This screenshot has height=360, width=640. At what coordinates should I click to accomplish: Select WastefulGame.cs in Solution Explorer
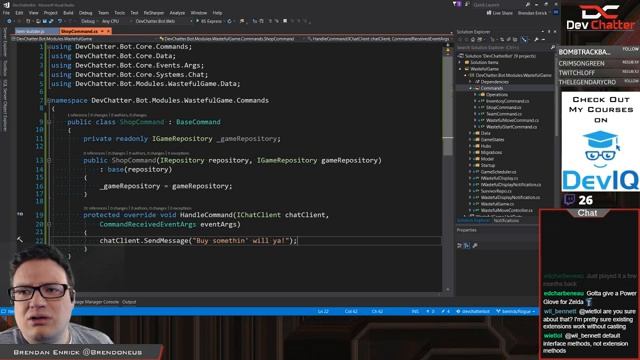[x=497, y=204]
